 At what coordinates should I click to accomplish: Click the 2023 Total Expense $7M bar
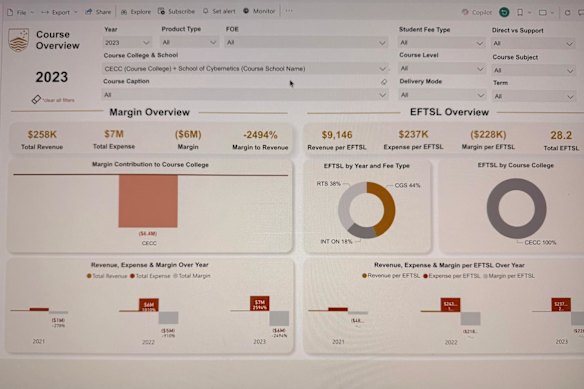click(x=260, y=303)
